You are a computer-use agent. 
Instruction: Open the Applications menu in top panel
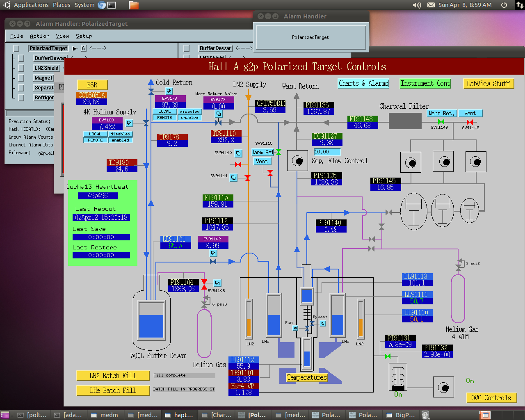[31, 5]
